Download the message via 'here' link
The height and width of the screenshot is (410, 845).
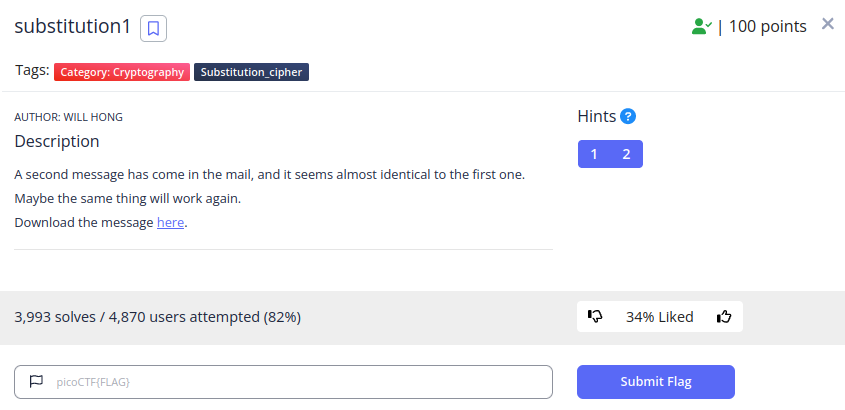(x=170, y=223)
